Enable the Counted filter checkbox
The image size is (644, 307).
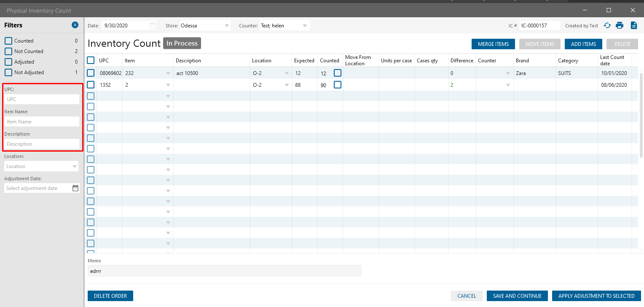pyautogui.click(x=8, y=41)
